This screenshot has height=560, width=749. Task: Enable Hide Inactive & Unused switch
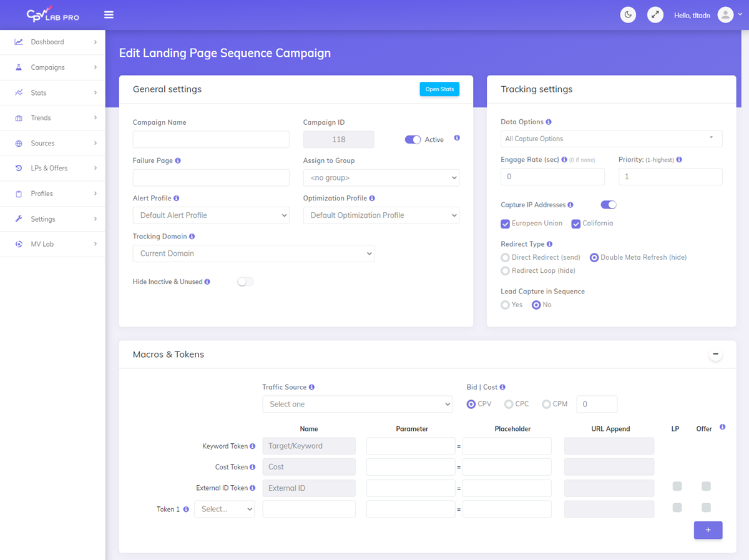click(x=245, y=282)
